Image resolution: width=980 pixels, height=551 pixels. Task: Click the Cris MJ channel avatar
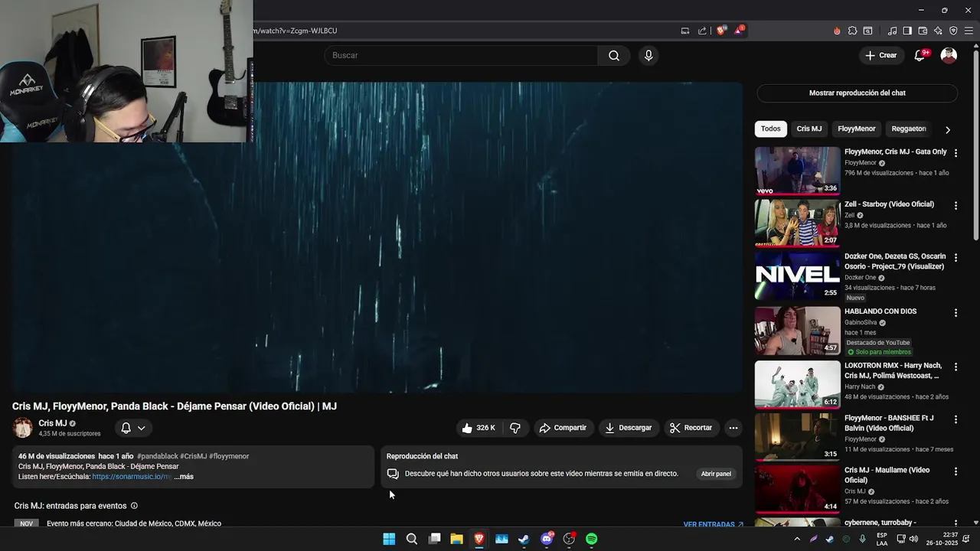coord(23,428)
